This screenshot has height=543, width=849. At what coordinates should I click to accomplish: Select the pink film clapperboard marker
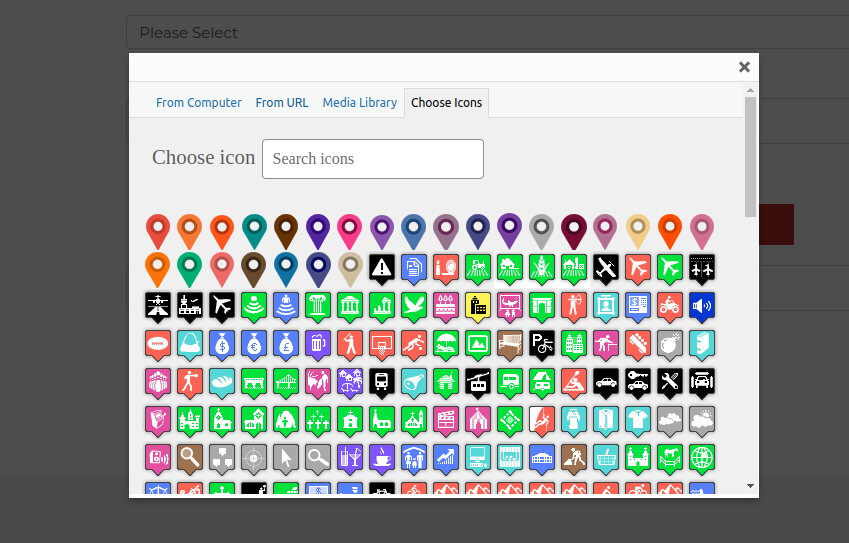click(446, 420)
